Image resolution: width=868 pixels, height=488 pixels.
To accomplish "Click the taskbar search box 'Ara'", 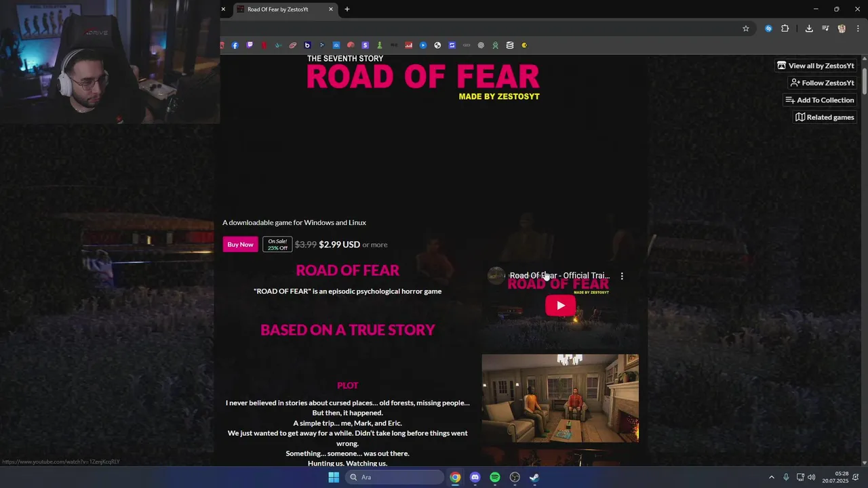I will click(x=395, y=477).
